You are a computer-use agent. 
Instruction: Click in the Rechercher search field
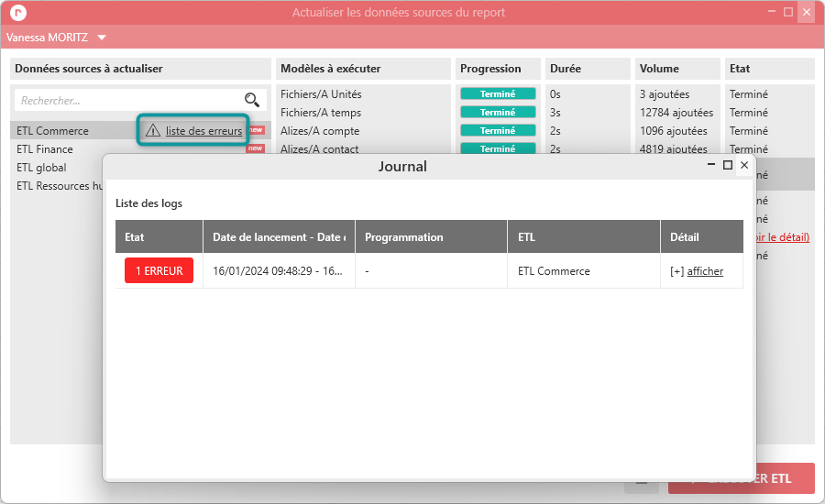point(128,100)
